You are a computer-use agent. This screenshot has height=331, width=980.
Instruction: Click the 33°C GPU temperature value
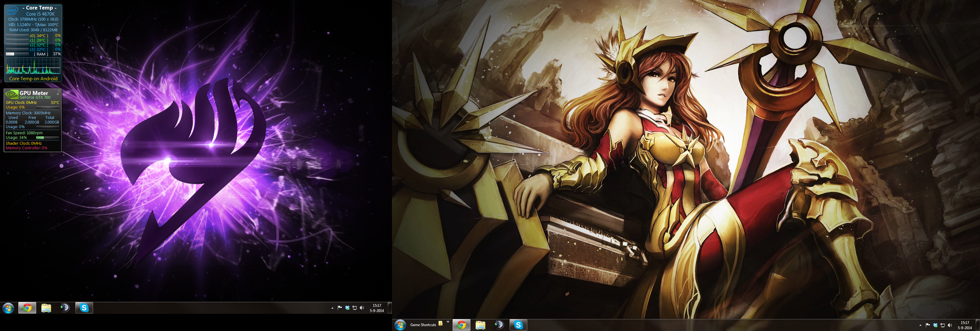(55, 102)
